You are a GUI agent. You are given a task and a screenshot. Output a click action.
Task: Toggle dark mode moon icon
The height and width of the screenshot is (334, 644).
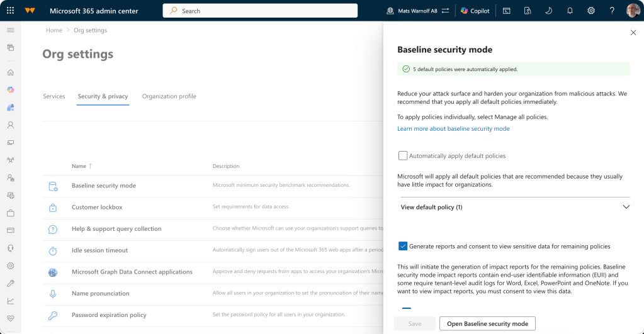(x=548, y=11)
